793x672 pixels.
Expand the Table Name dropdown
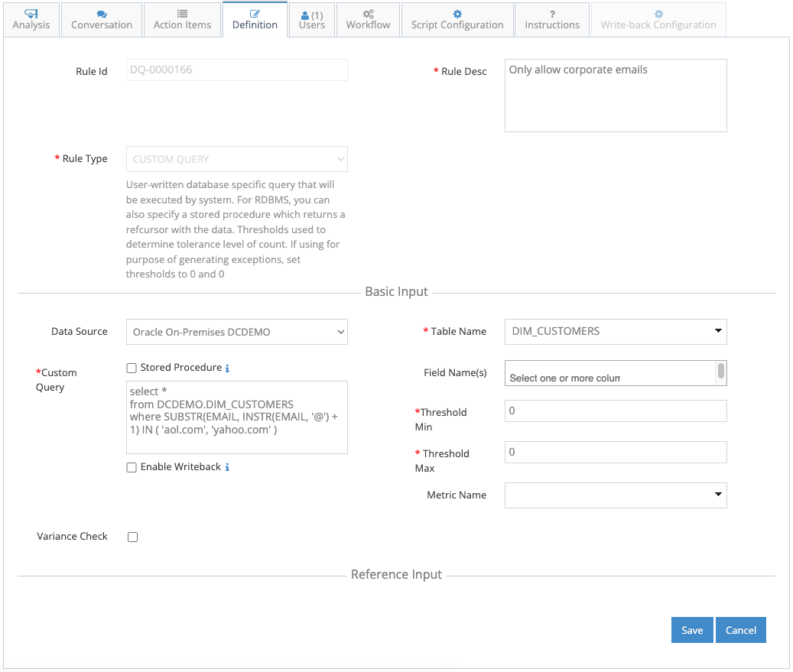pyautogui.click(x=616, y=331)
